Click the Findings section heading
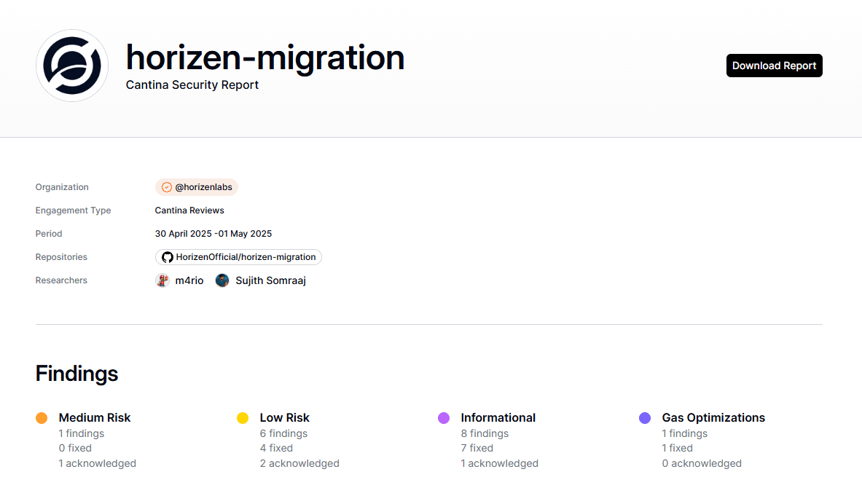 click(x=77, y=374)
